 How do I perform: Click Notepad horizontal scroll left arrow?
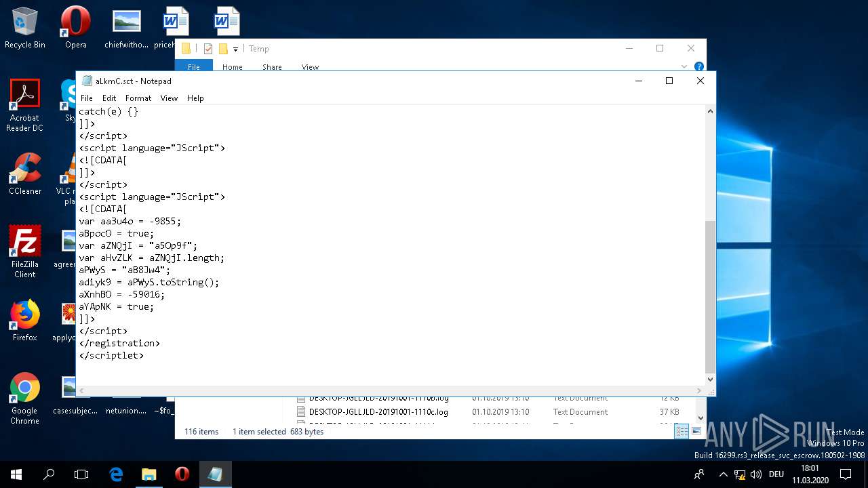[x=81, y=391]
